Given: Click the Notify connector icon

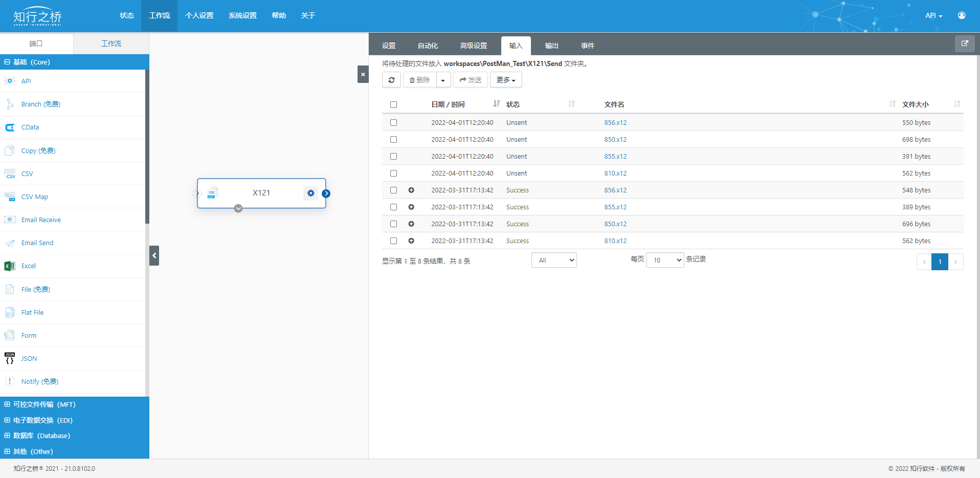Looking at the screenshot, I should pyautogui.click(x=10, y=381).
